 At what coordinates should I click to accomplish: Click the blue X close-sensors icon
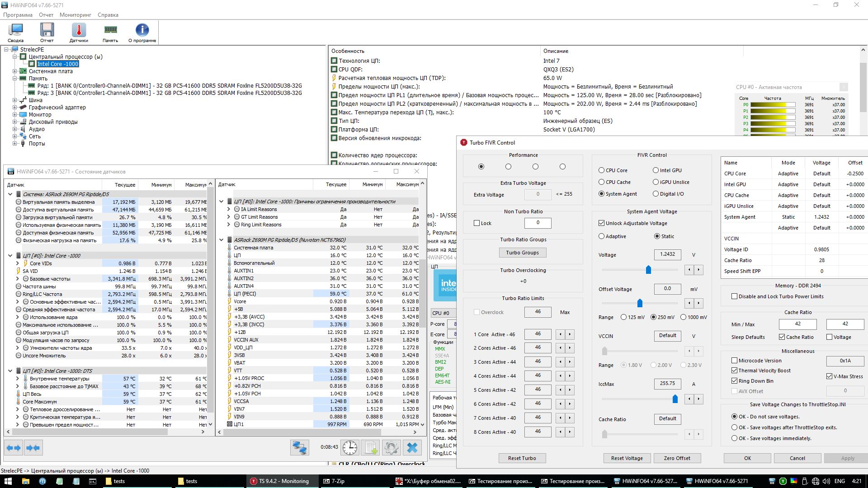tap(412, 447)
